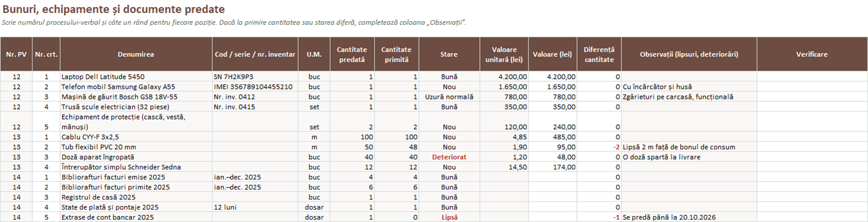Click "Mașină de găurit Bosch GSB 18V-55"
The width and height of the screenshot is (868, 222).
tap(136, 96)
